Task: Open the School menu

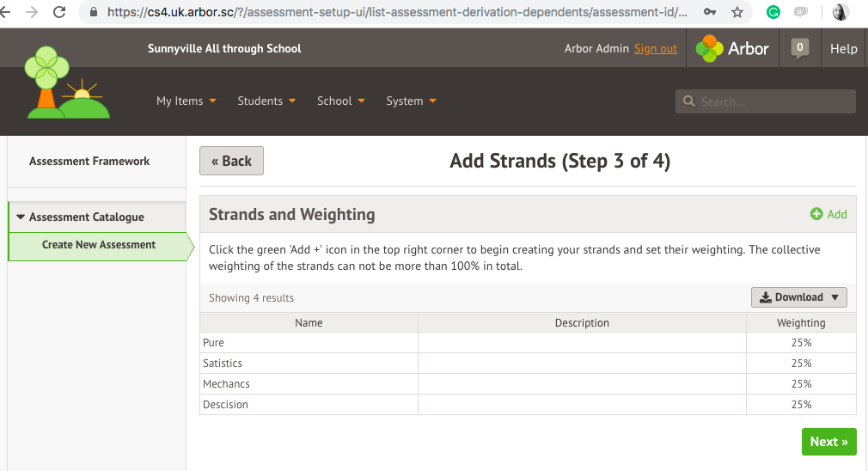Action: (x=341, y=101)
